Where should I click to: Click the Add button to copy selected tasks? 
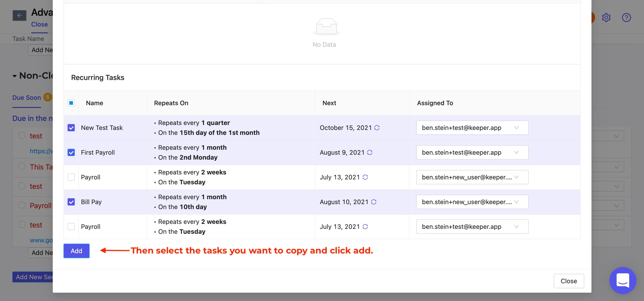[77, 251]
